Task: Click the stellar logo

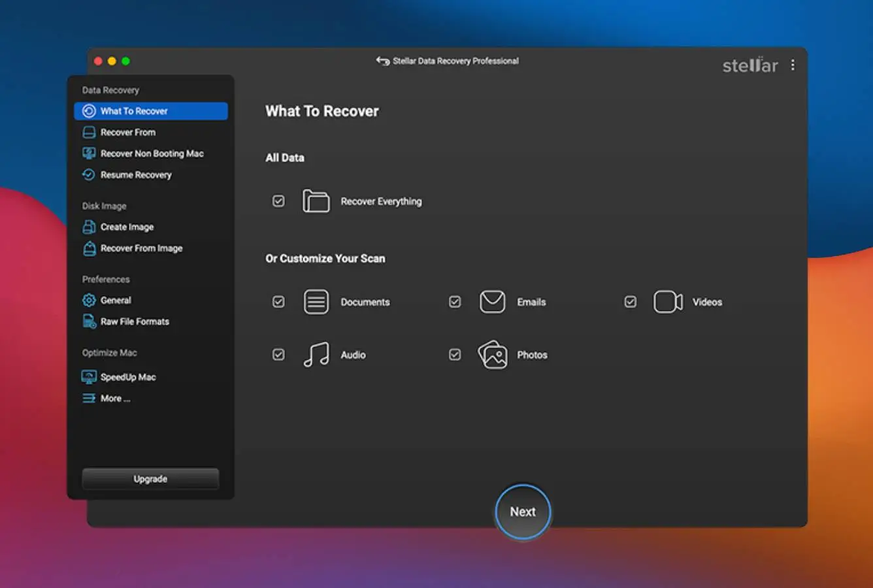Action: coord(750,65)
